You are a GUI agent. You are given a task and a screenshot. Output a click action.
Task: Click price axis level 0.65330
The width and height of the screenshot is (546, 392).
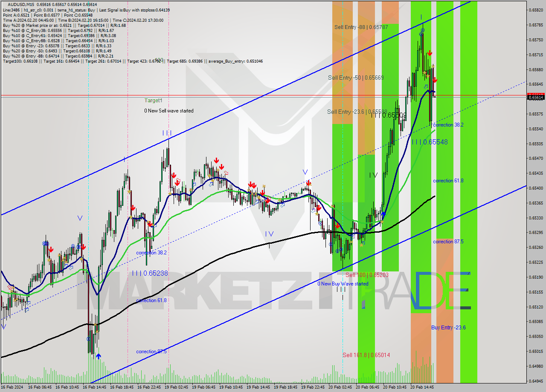[x=536, y=218]
